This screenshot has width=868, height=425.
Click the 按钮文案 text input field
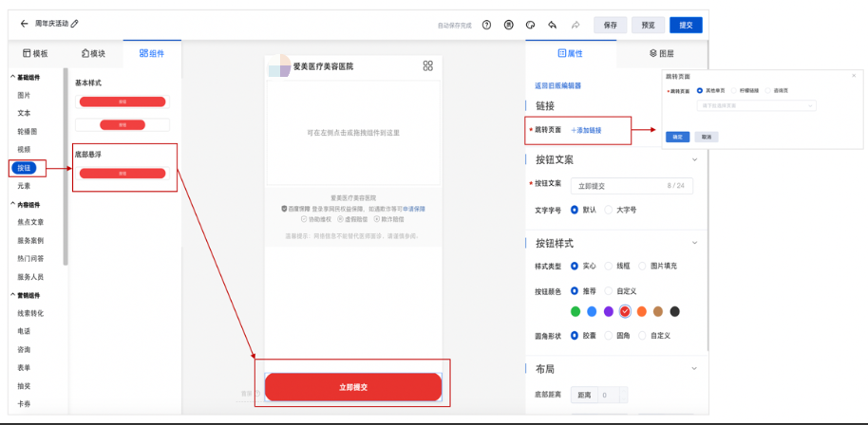(632, 186)
